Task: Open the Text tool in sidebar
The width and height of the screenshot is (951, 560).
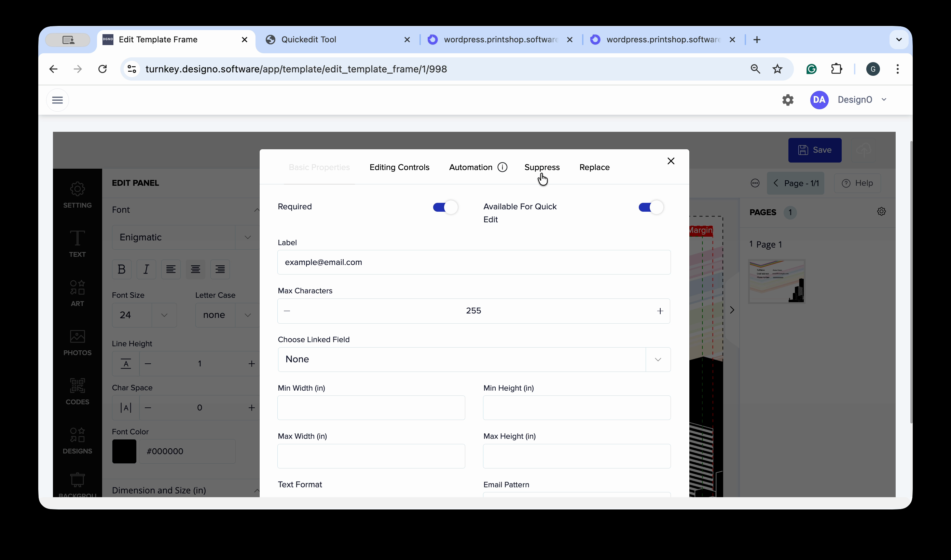Action: 77,243
